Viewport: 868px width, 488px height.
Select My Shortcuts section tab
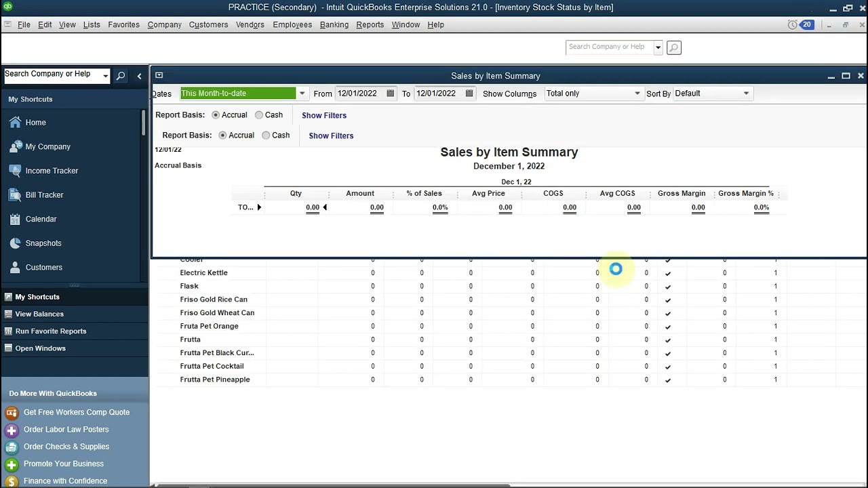75,297
